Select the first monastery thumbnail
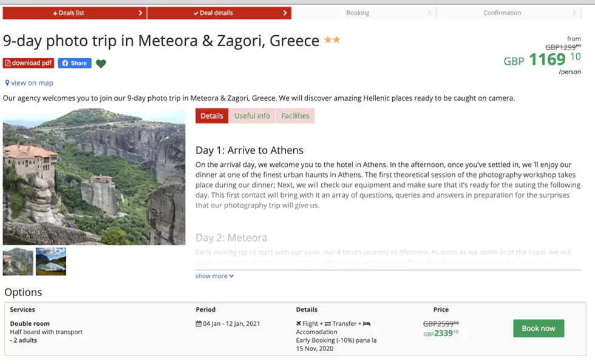Viewport: 595px width, 364px height. click(x=18, y=261)
